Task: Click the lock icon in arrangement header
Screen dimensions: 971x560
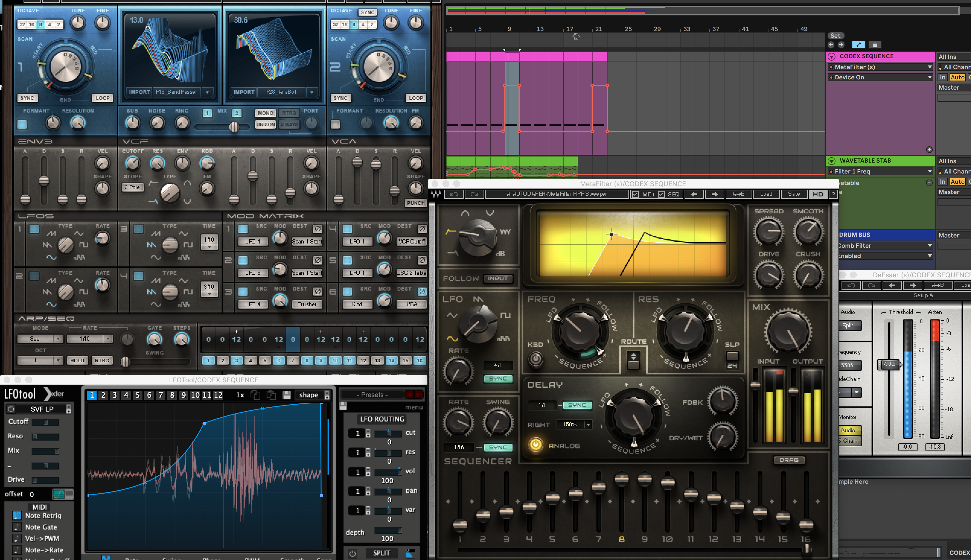Action: [x=875, y=45]
